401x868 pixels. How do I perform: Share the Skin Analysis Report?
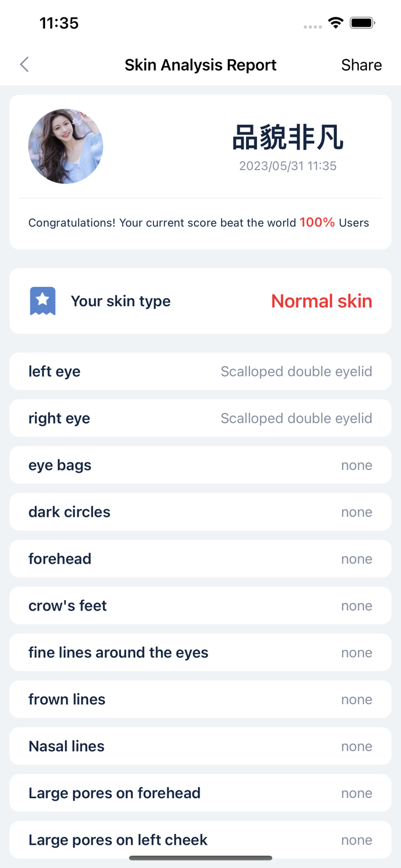coord(361,65)
